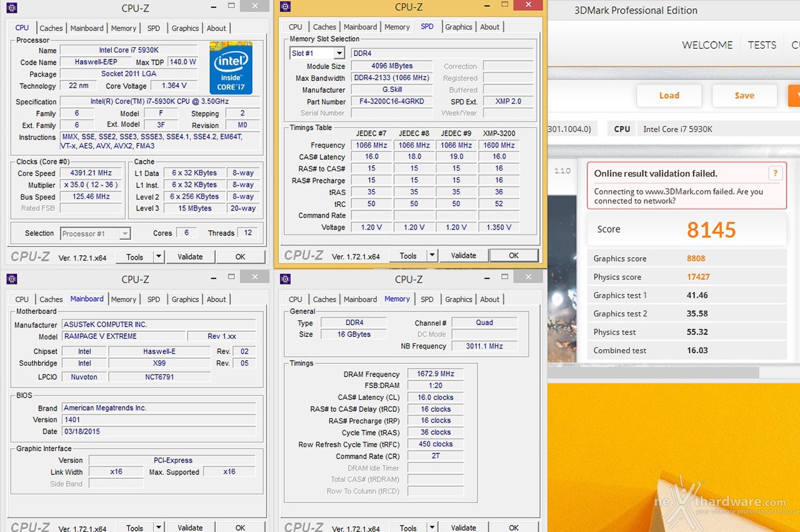The height and width of the screenshot is (532, 800).
Task: Click the BIOS Date value 03/18/2015
Action: pos(159,432)
